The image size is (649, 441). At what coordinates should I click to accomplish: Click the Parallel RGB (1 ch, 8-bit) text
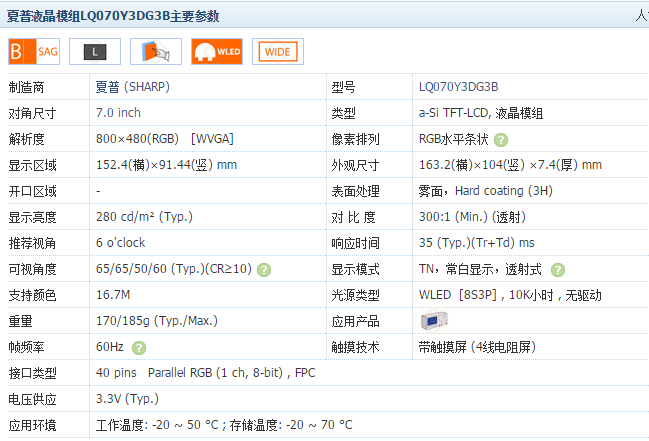coord(215,373)
